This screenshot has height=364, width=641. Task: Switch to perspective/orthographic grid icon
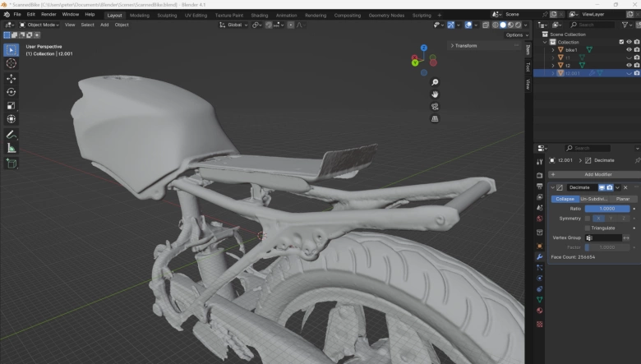click(435, 118)
